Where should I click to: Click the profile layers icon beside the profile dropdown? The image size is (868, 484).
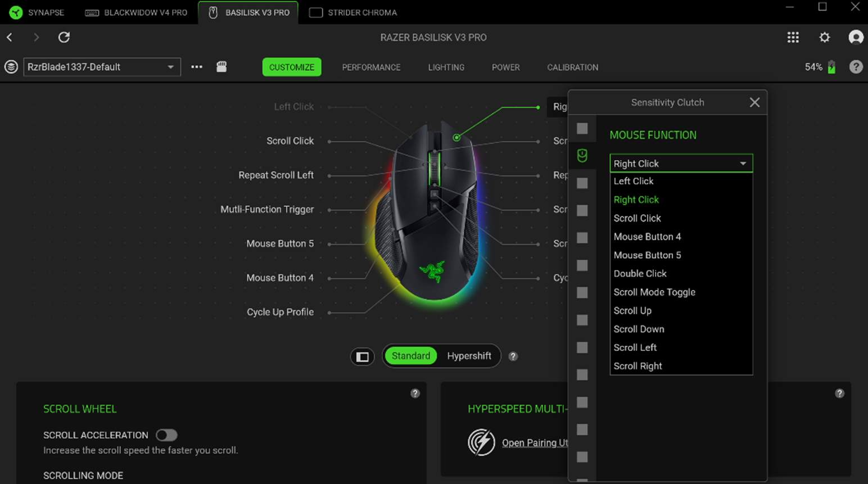pos(11,67)
